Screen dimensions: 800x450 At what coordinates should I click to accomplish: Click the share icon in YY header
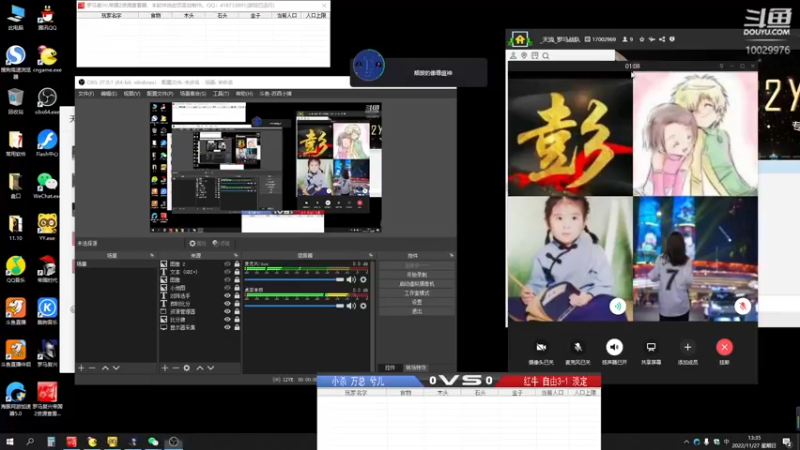662,39
